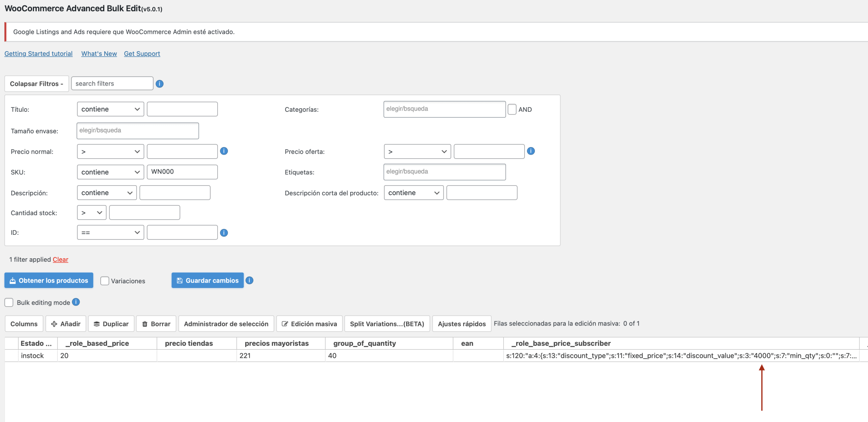Click the _role_based_price cell with 20
The height and width of the screenshot is (422, 868).
pyautogui.click(x=107, y=356)
